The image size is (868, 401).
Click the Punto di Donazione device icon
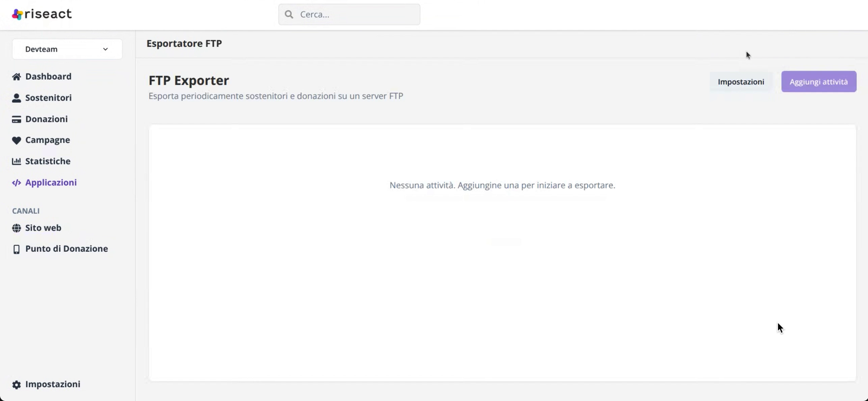pyautogui.click(x=16, y=249)
